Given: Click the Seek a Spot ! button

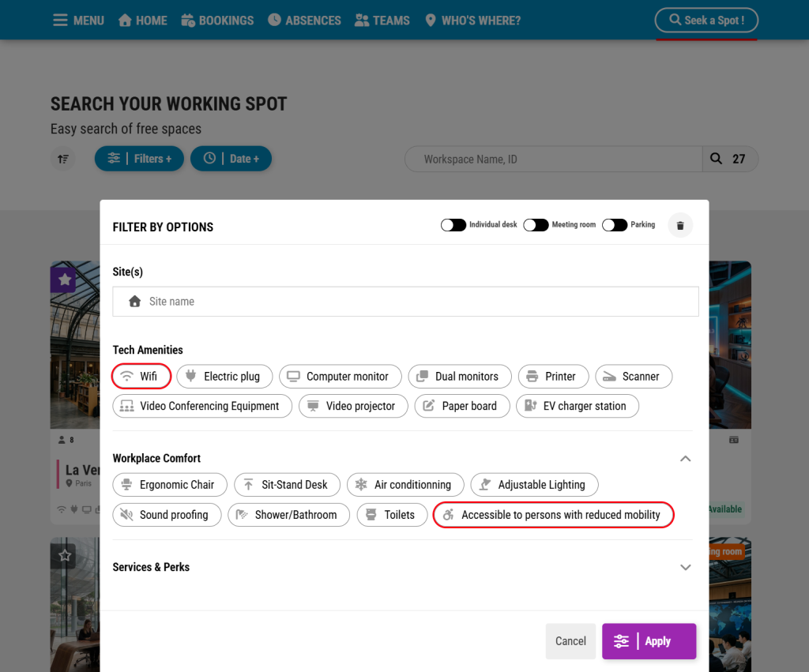Looking at the screenshot, I should 706,21.
